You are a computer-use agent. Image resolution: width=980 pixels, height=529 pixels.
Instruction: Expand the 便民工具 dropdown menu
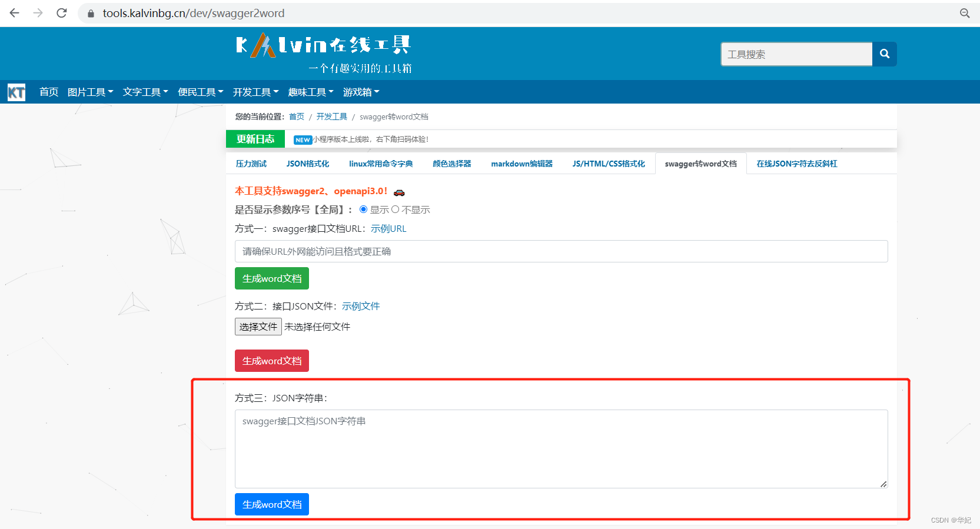coord(201,92)
